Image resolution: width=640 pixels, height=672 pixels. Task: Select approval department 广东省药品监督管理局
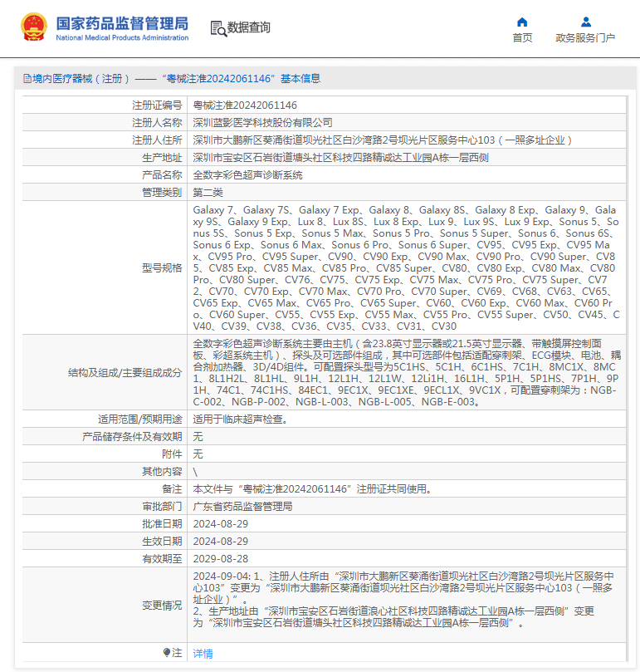pos(242,507)
